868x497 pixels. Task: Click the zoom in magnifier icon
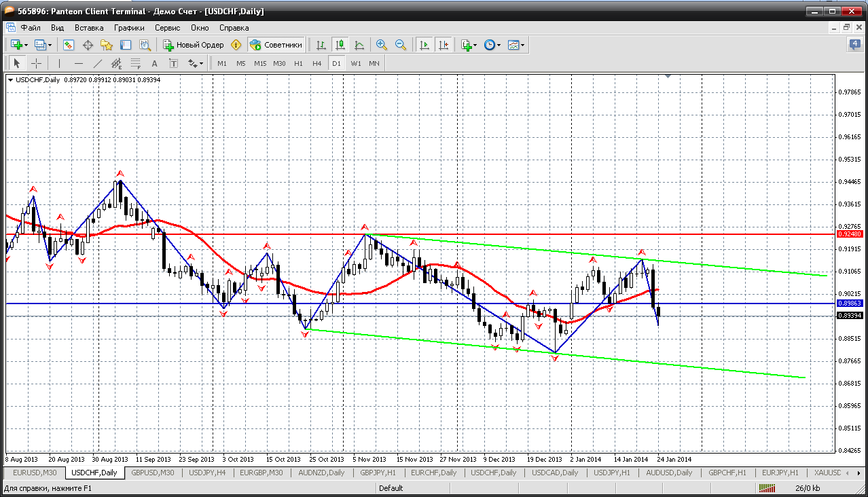click(x=382, y=45)
